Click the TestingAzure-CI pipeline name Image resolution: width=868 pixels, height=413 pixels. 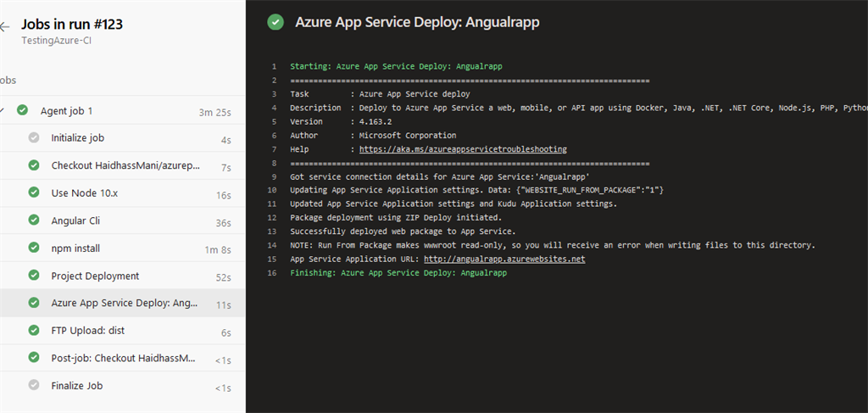tap(57, 40)
